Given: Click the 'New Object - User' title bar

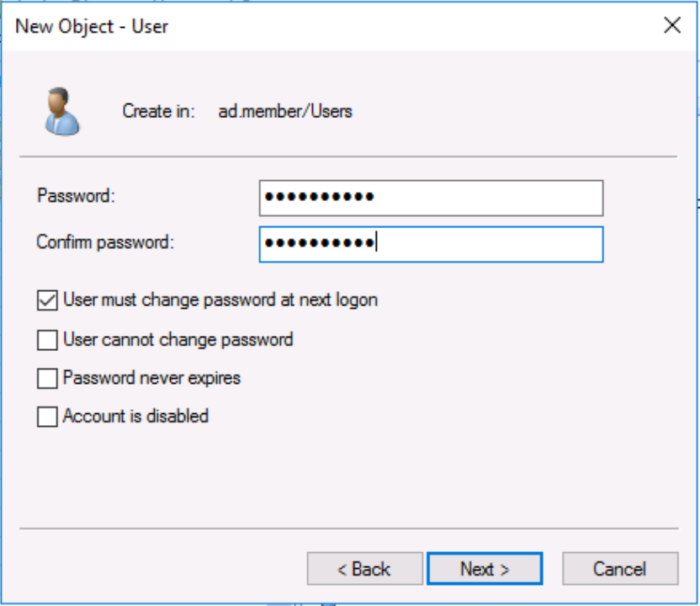Looking at the screenshot, I should [x=252, y=25].
